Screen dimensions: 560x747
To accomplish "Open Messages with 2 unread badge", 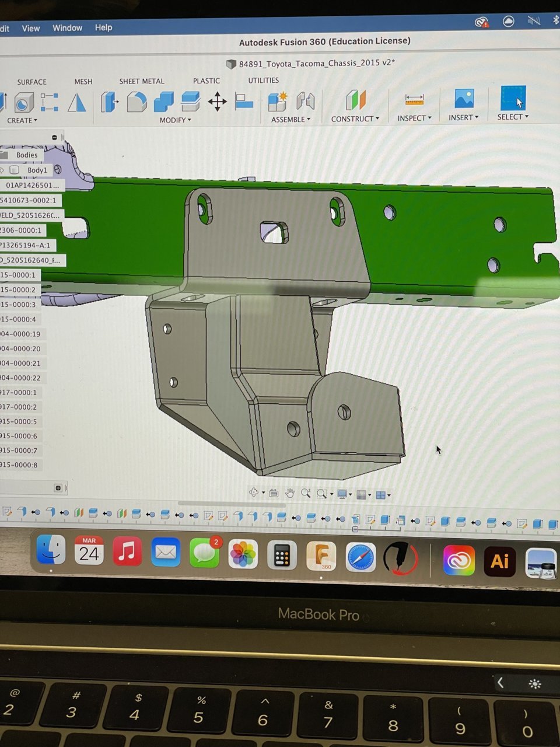I will tap(204, 553).
